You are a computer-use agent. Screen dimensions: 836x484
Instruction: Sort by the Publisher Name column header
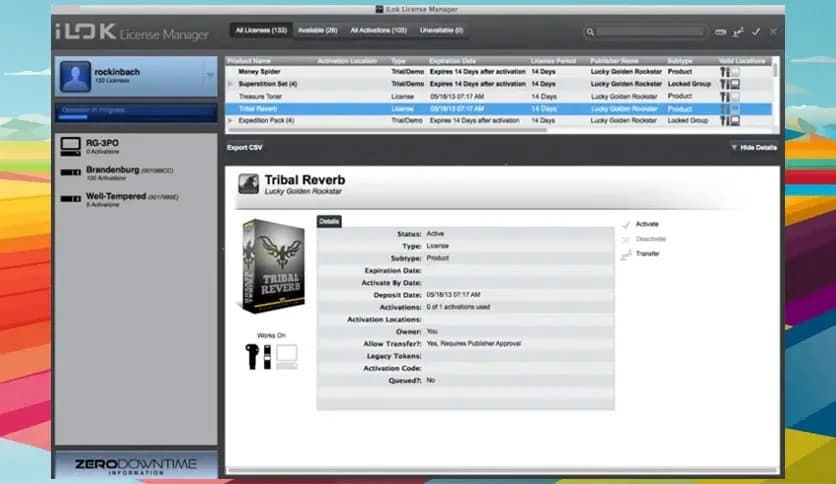tap(614, 61)
